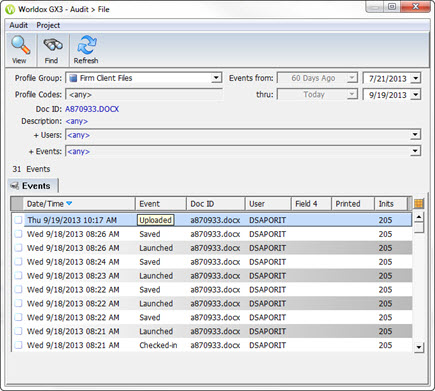Open the Project menu
Image resolution: width=435 pixels, height=391 pixels.
coord(48,25)
